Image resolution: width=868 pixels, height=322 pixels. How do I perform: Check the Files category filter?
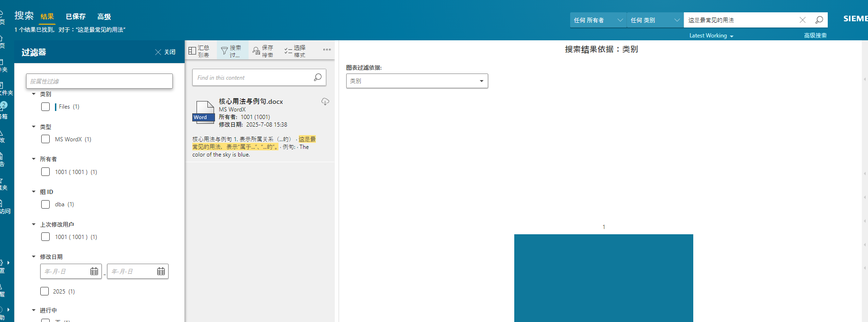tap(45, 107)
